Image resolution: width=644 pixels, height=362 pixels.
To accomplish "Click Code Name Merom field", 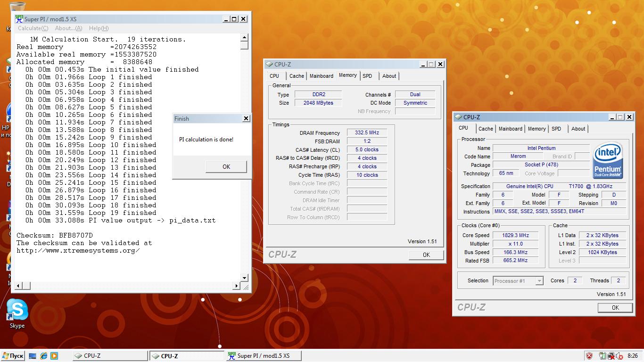I will click(518, 156).
